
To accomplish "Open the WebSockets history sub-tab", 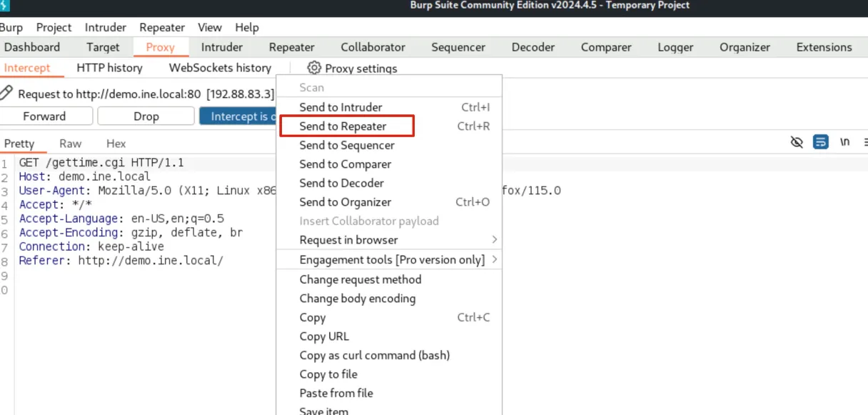I will click(220, 68).
